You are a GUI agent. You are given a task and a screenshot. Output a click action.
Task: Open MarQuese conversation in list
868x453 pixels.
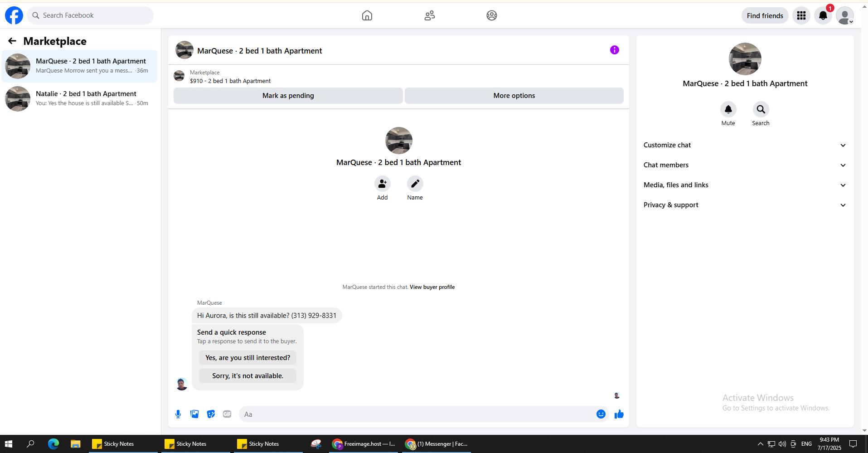[79, 66]
